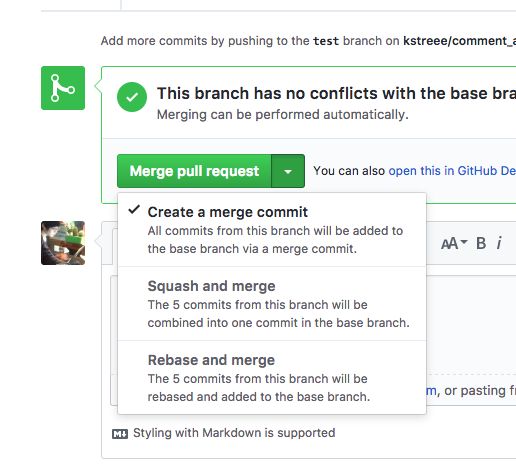Click the Merge pull request button
Screen dimensions: 516x471
194,171
